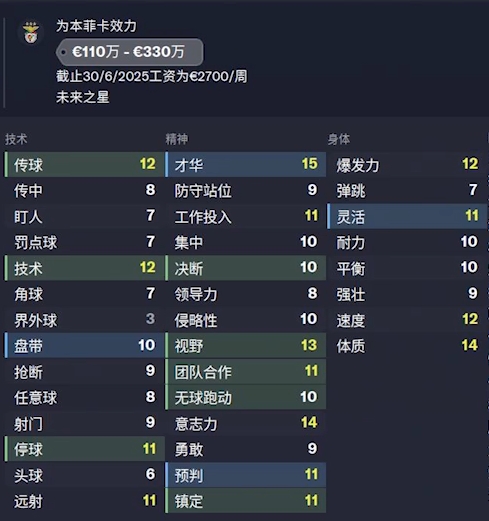Viewport: 489px width, 521px height.
Task: Select the 盘带 attribute row
Action: coord(84,346)
